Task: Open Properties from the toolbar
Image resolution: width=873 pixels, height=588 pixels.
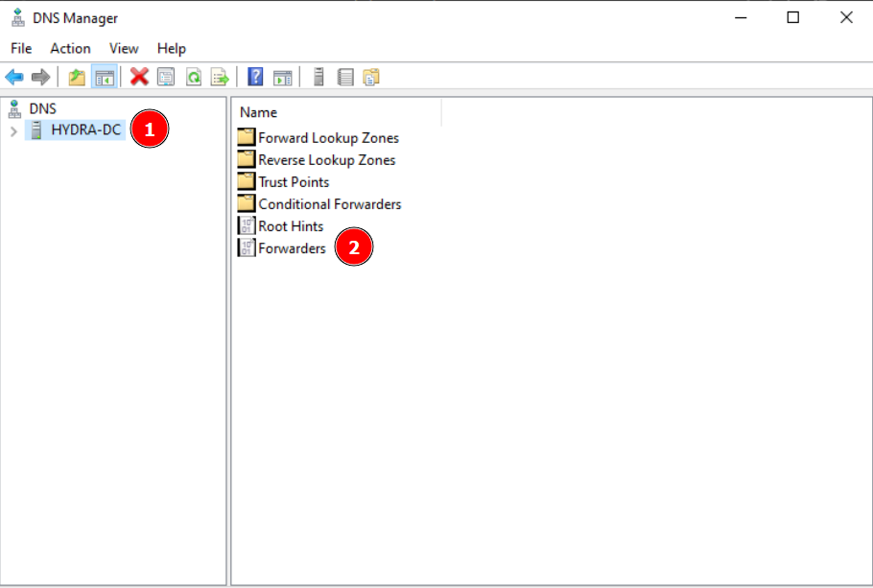Action: [166, 78]
